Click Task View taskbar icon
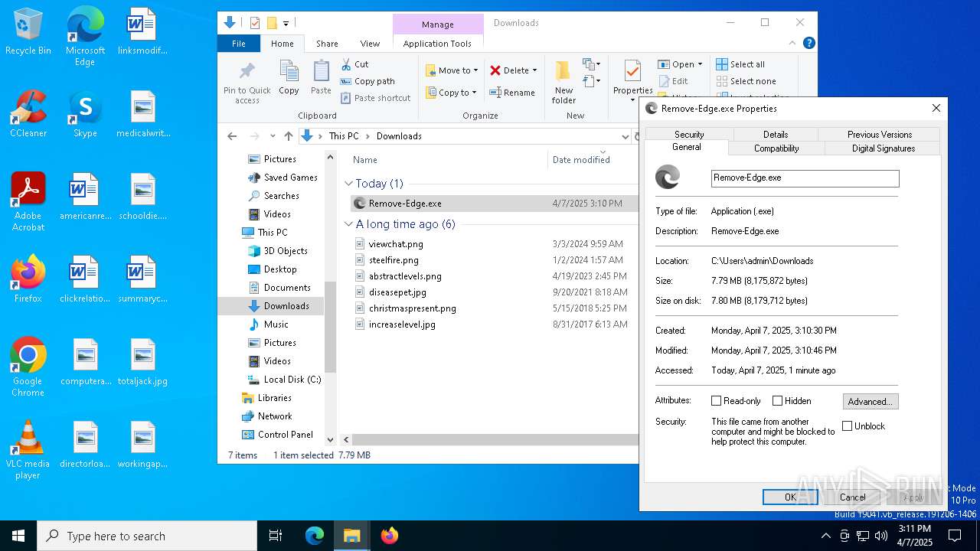 pyautogui.click(x=276, y=536)
